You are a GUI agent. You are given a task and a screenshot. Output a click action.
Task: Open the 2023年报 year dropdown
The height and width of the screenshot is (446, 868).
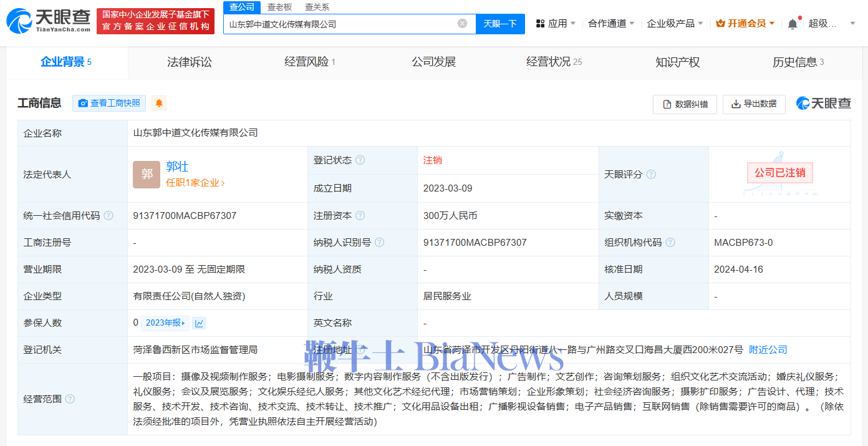(166, 323)
